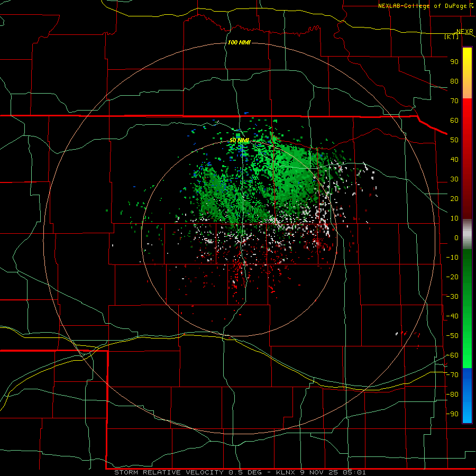Select the -60 value on velocity scale
The height and width of the screenshot is (476, 476).
click(x=452, y=355)
